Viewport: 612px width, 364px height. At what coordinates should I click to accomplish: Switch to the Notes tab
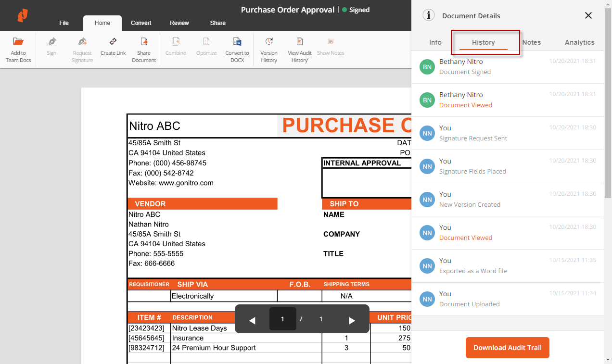tap(531, 42)
